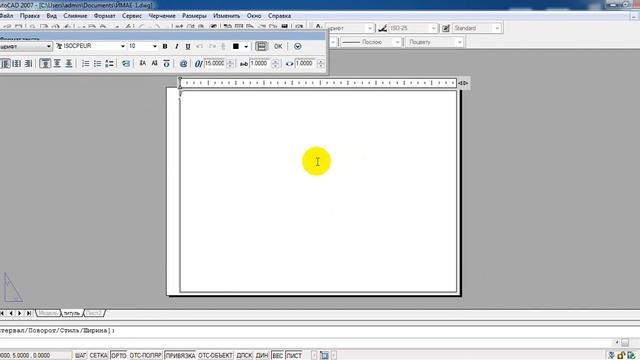Go to the last layout tab arrow
Viewport: 640px width, 360px height.
point(29,313)
